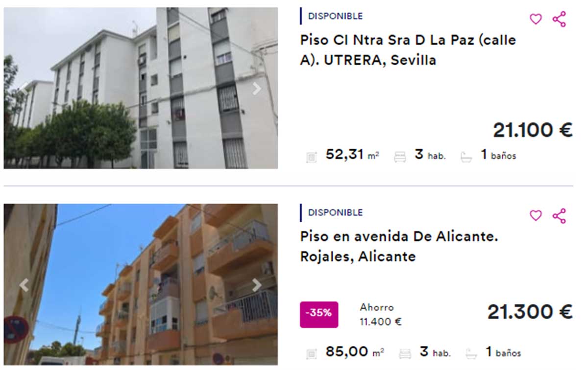Screen dimensions: 588x370
Task: Click the orange Rojales building photo
Action: [x=141, y=284]
